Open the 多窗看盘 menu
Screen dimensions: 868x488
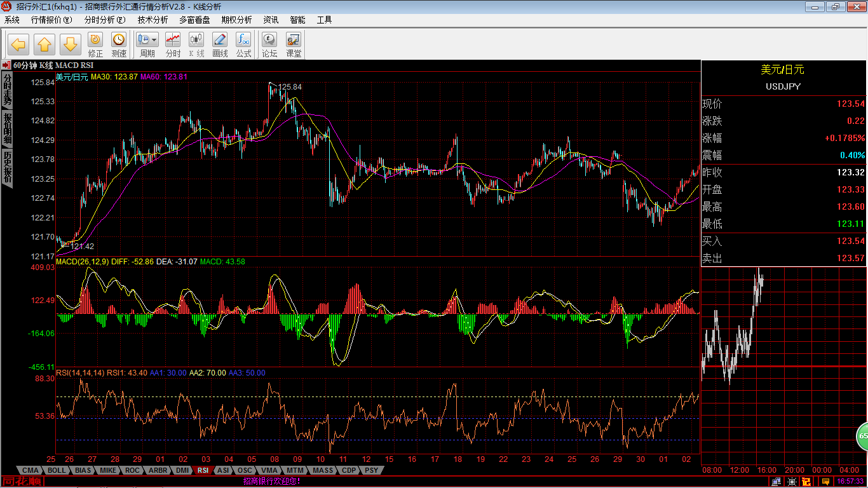194,20
